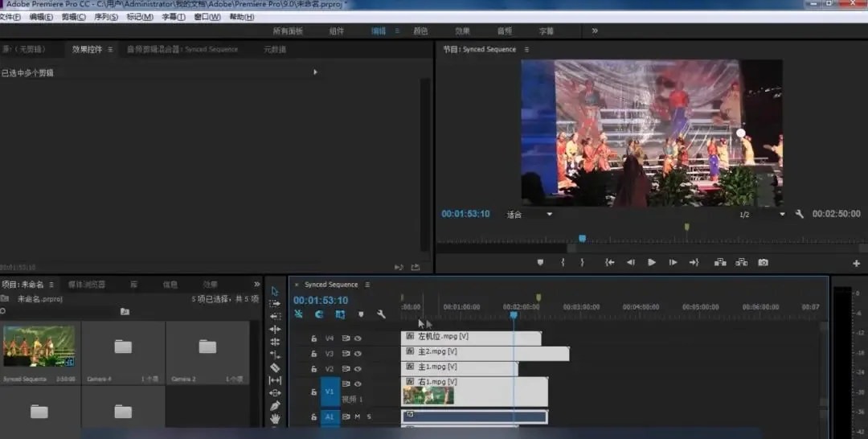Open the 序列(S) menu
The image size is (868, 439).
coord(105,17)
